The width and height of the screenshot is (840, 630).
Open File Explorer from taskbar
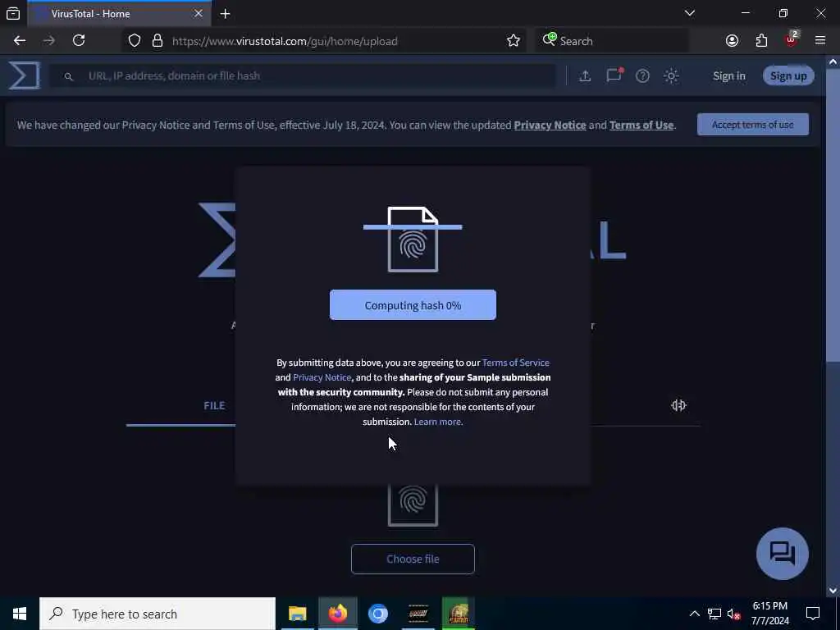297,614
